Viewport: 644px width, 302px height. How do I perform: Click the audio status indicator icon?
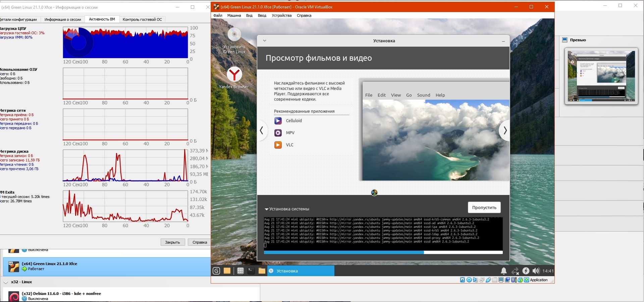point(475,280)
